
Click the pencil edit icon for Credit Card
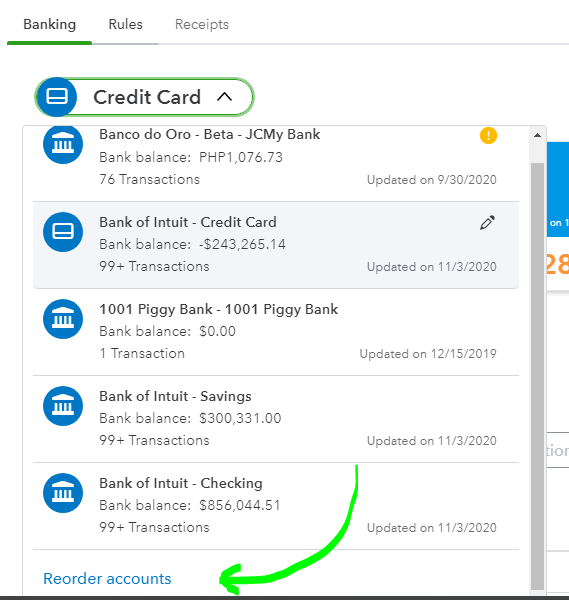click(x=487, y=223)
